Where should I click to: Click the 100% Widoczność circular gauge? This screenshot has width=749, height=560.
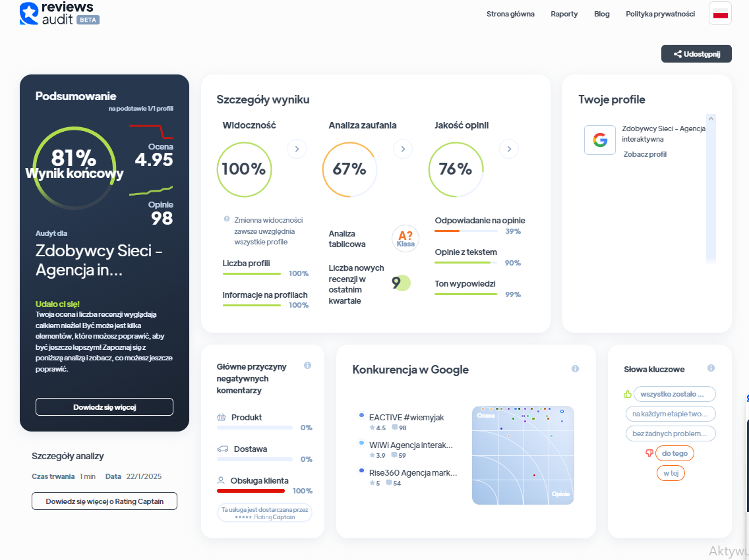(244, 169)
